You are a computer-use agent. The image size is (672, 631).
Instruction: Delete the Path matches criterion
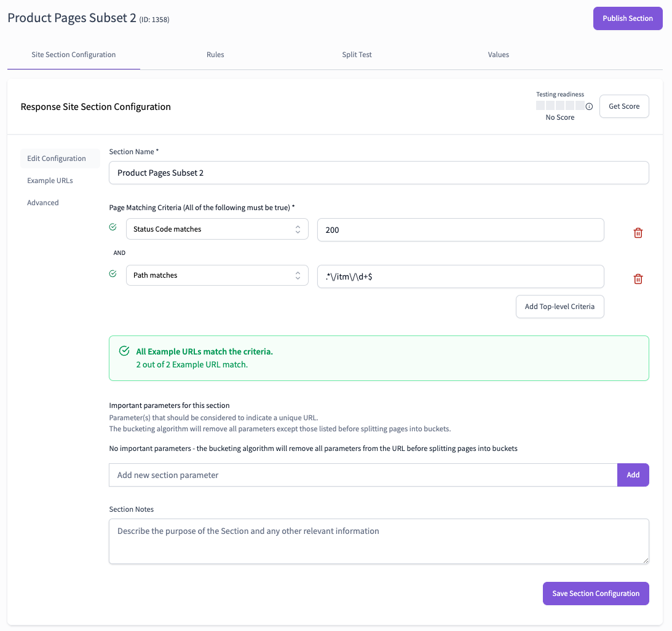tap(638, 279)
